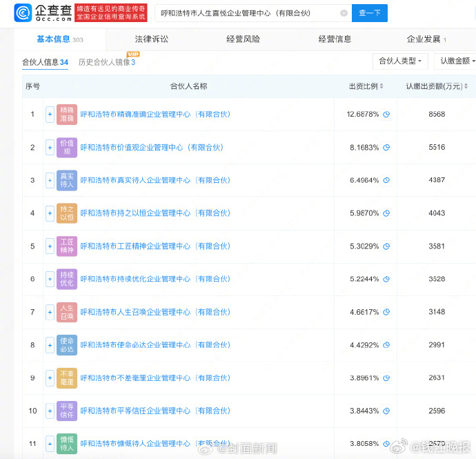The image size is (476, 459).
Task: View share chart icon beside 5.2244%
Action: (386, 279)
